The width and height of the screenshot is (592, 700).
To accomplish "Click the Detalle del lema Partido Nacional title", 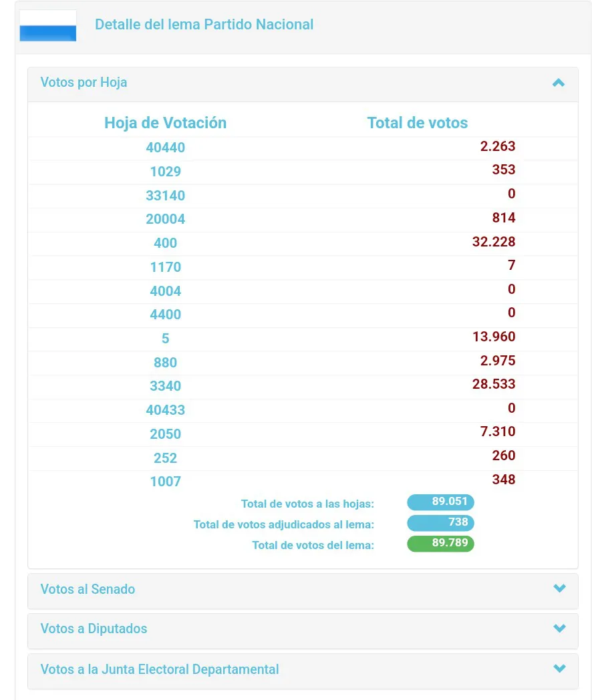I will [x=204, y=25].
